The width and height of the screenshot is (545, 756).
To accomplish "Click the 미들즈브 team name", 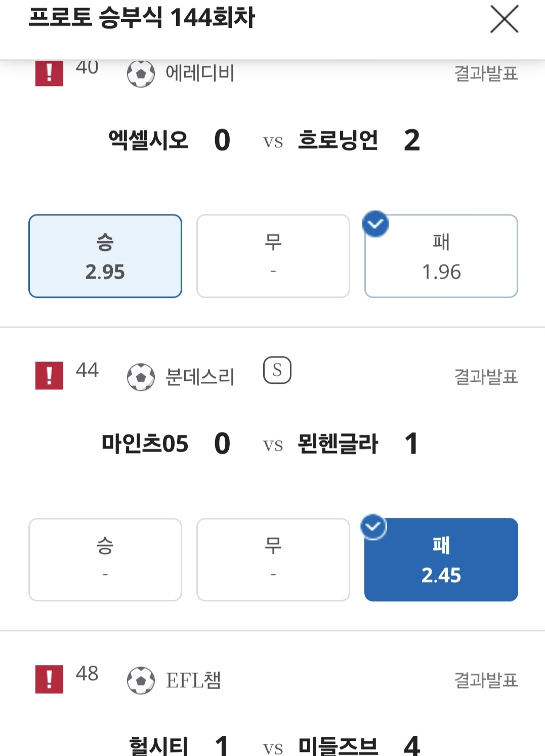I will tap(338, 746).
